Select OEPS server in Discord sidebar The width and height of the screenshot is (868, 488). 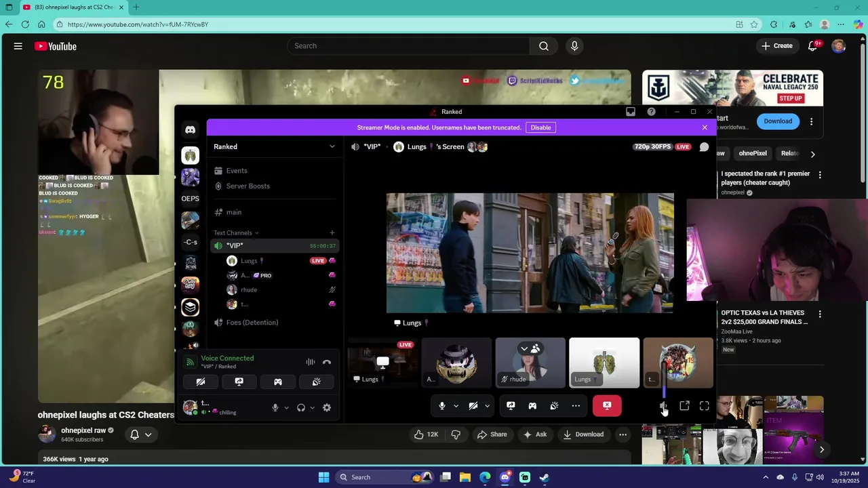coord(191,199)
